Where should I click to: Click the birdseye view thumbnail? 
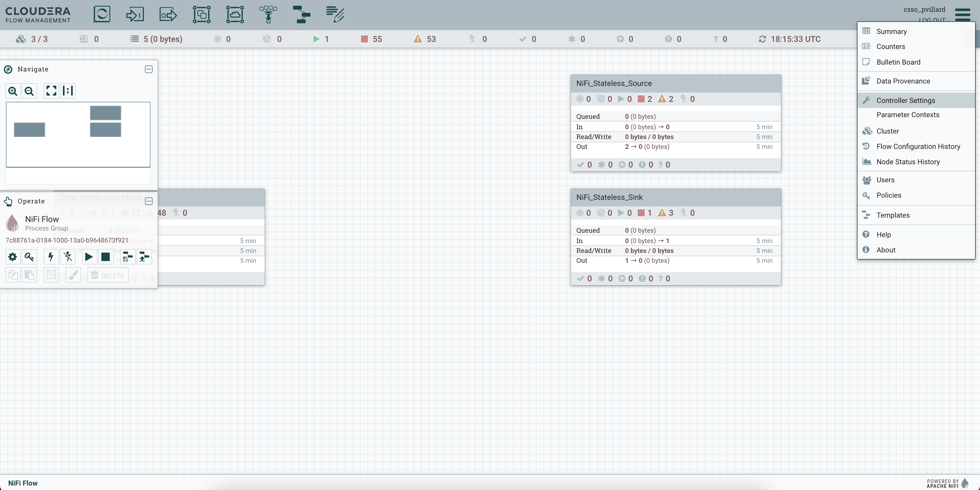(78, 134)
